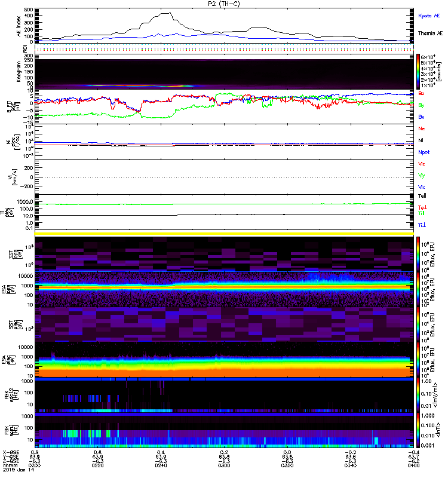
Task: Pick the SST ions Eflux color bar
Action: [418, 254]
